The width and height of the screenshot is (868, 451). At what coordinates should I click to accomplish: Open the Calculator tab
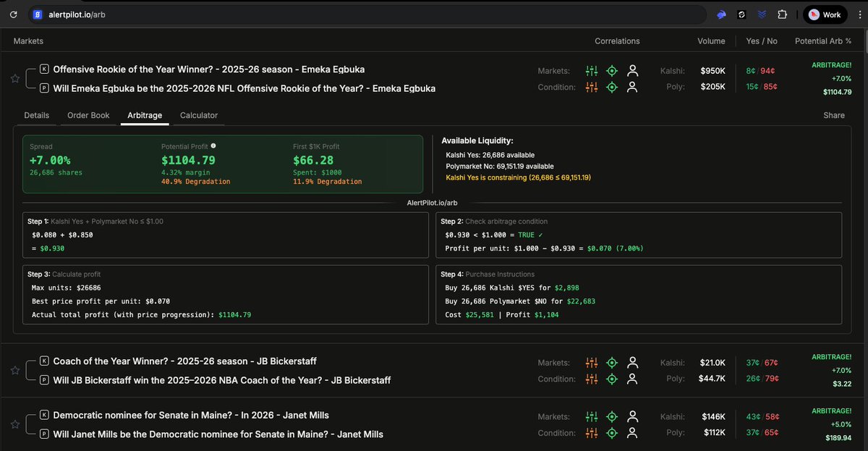[199, 115]
